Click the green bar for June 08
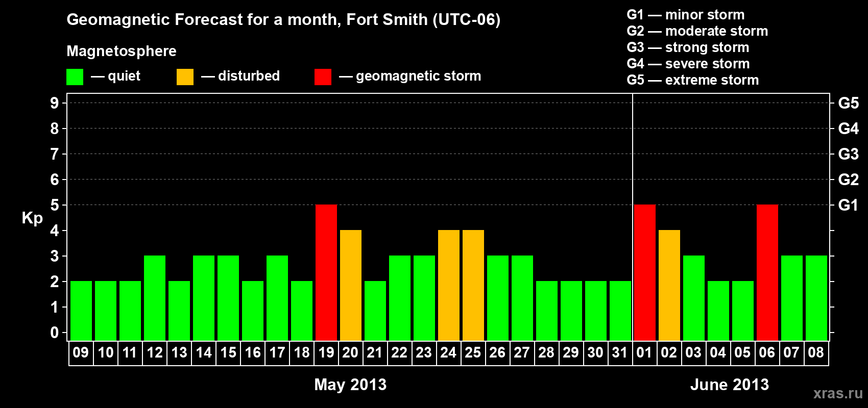Screen dimensions: 868x408 pyautogui.click(x=816, y=298)
